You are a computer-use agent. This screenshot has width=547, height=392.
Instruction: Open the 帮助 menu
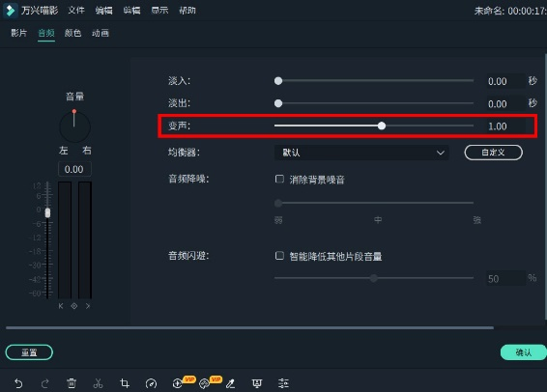pos(187,10)
